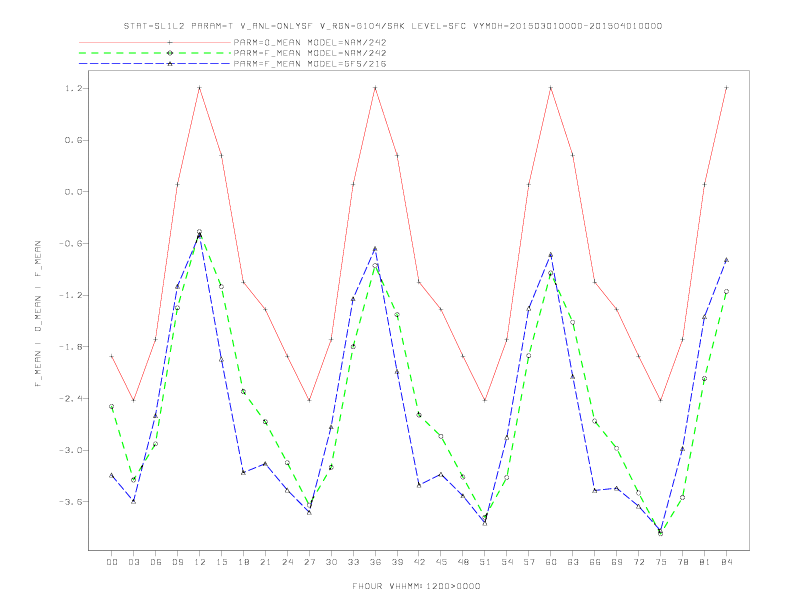Viewport: 792px width, 612px height.
Task: Click y-axis tick label 0.0
Action: [73, 192]
